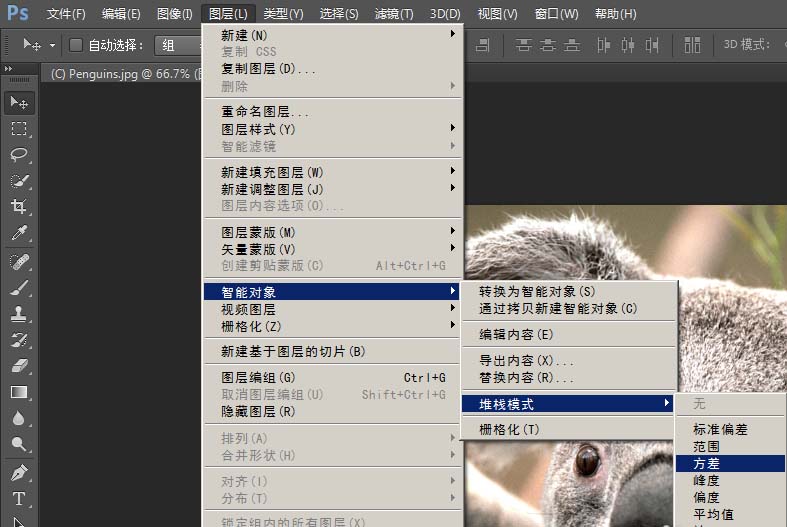Select the Horizontal Type tool

19,499
